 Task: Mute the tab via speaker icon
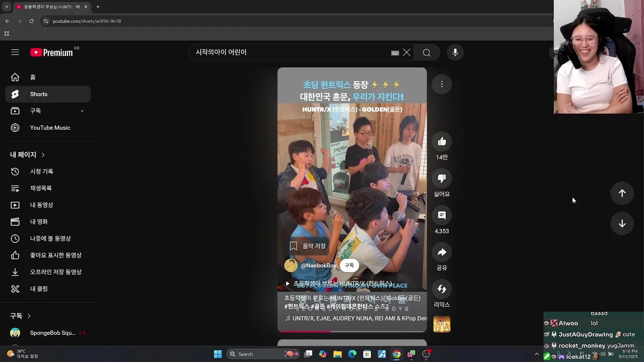tap(77, 7)
